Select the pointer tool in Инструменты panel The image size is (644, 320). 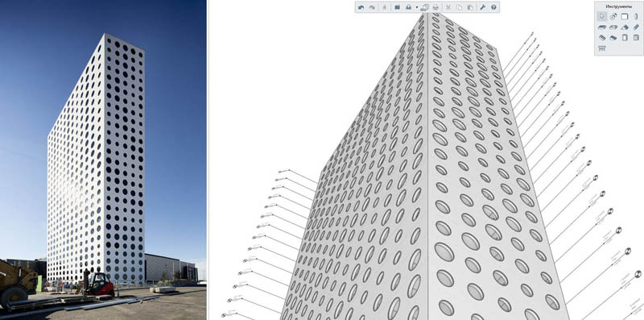[x=601, y=16]
